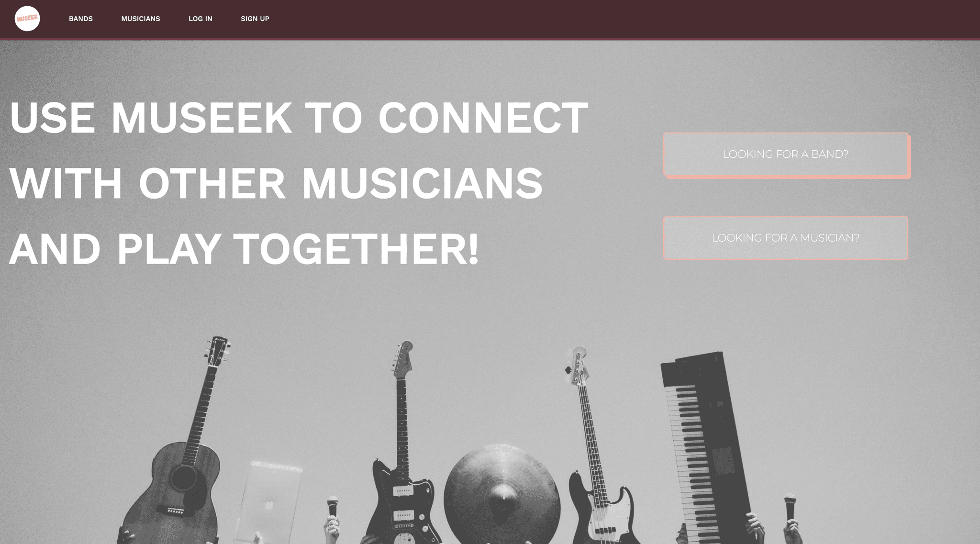This screenshot has height=544, width=980.
Task: Click the round Museek logo
Action: [x=27, y=19]
